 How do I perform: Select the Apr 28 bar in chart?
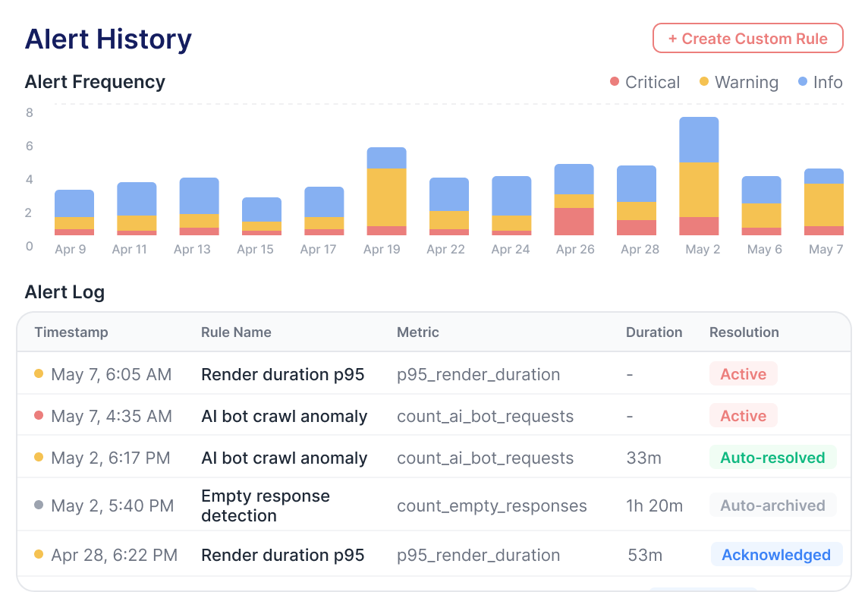tap(637, 200)
